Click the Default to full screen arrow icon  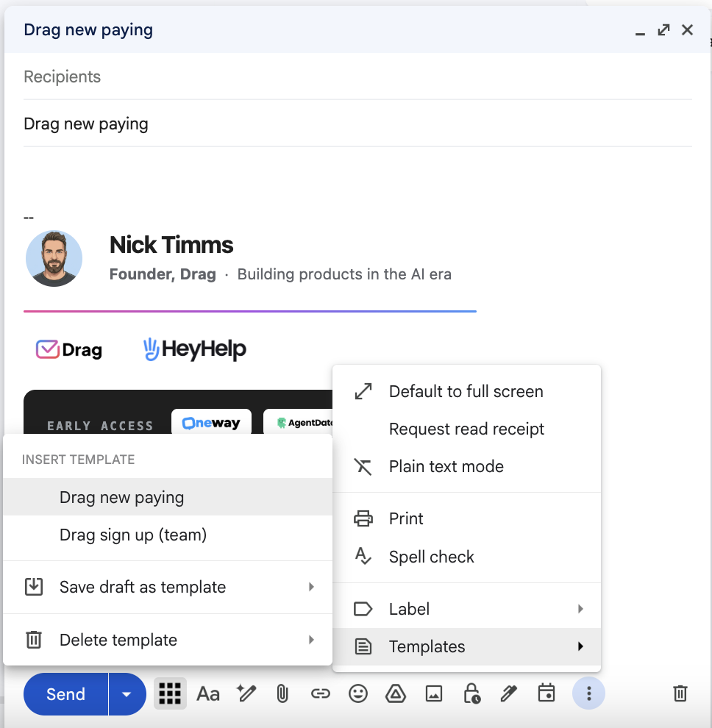363,391
